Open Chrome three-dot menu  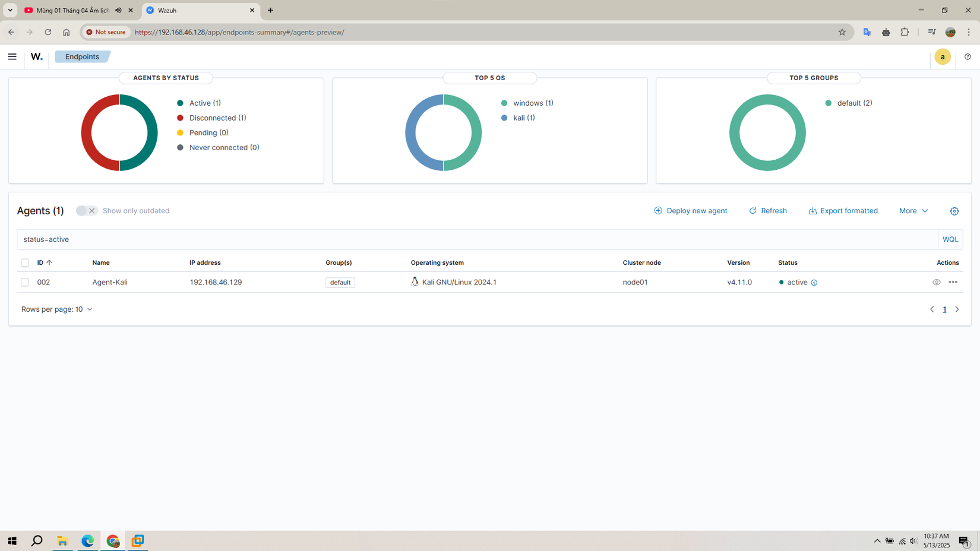pyautogui.click(x=969, y=32)
